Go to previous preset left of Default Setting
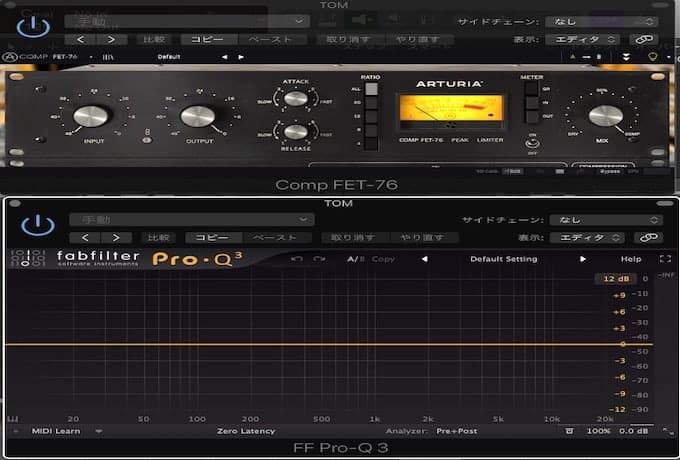Screen dimensions: 680x460 (425, 259)
